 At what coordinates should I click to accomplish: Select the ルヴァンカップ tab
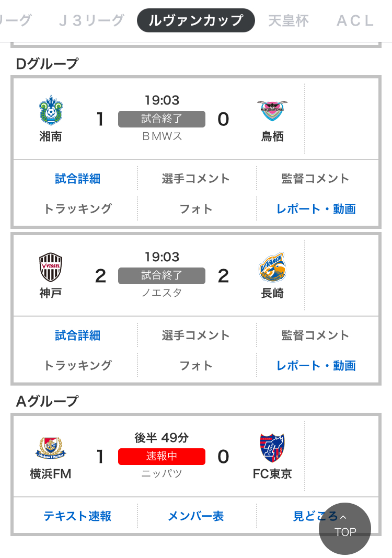pyautogui.click(x=196, y=20)
